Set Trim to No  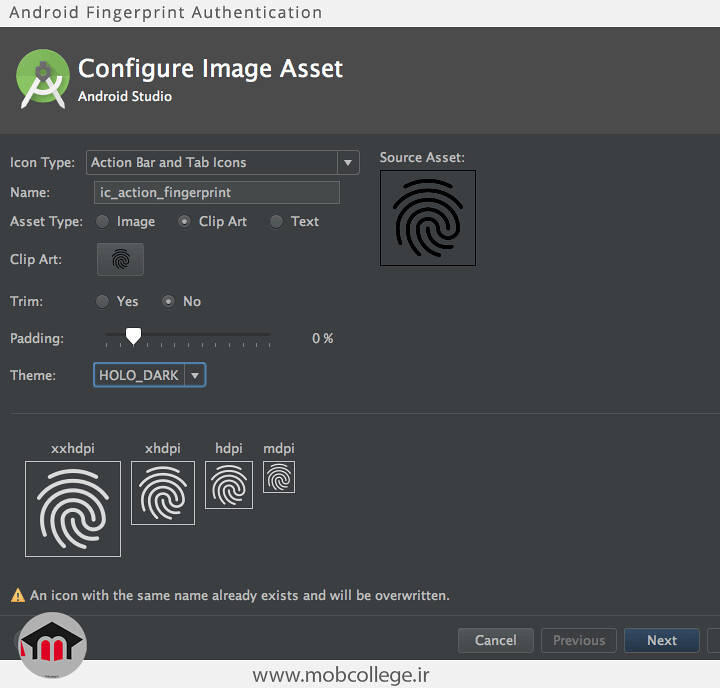click(x=169, y=302)
